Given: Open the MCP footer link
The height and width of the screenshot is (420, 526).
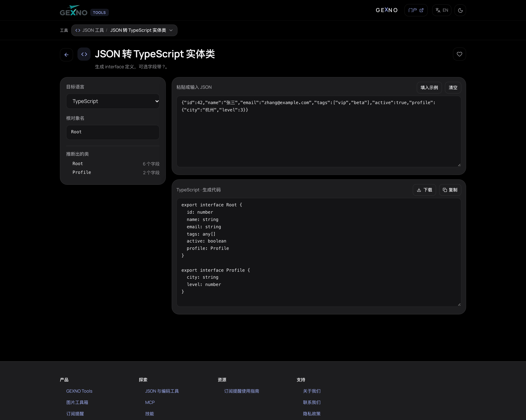Looking at the screenshot, I should [150, 402].
